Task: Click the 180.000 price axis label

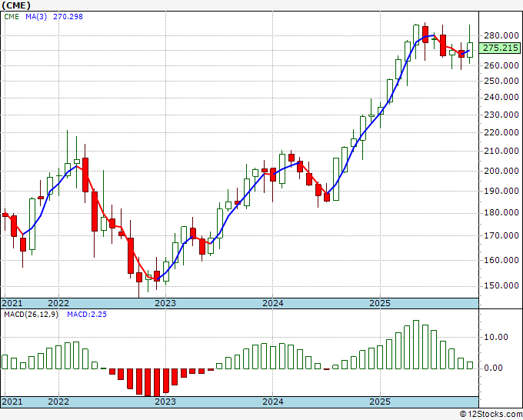Action: click(x=501, y=212)
